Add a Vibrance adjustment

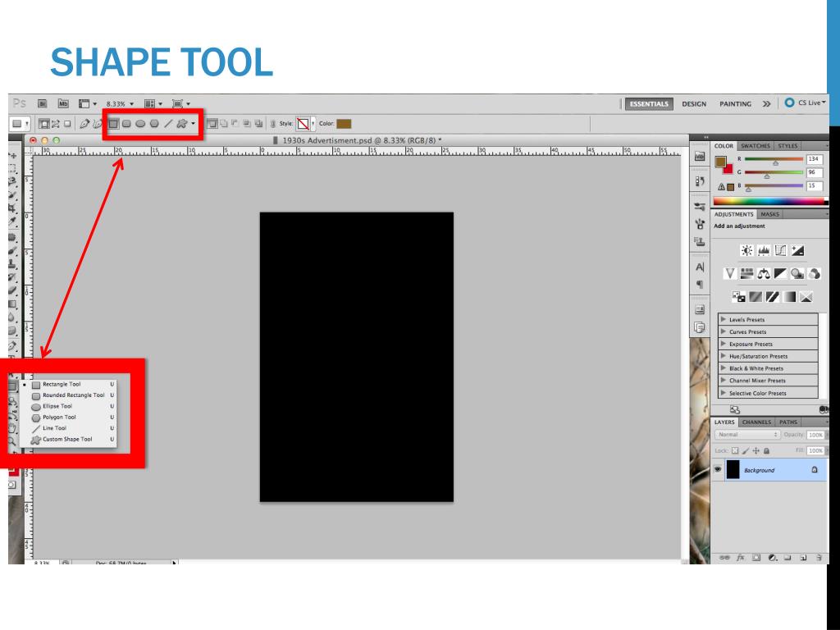(x=729, y=274)
